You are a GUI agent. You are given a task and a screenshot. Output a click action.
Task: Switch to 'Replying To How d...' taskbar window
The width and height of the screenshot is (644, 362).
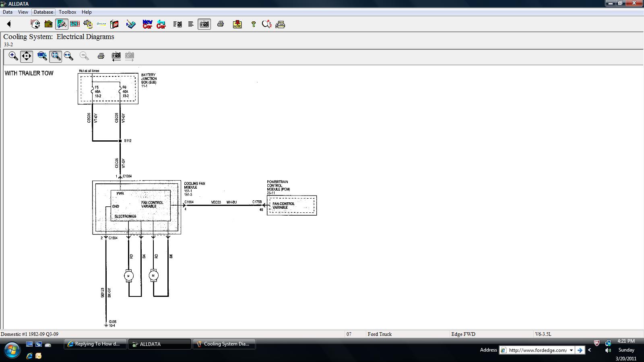tap(95, 344)
